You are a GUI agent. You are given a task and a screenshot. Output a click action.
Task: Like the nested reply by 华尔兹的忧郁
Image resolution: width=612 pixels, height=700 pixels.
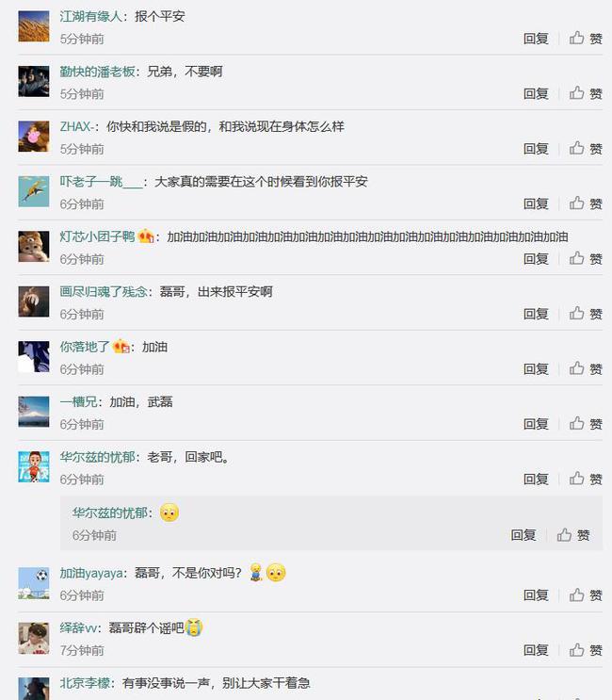click(x=573, y=535)
